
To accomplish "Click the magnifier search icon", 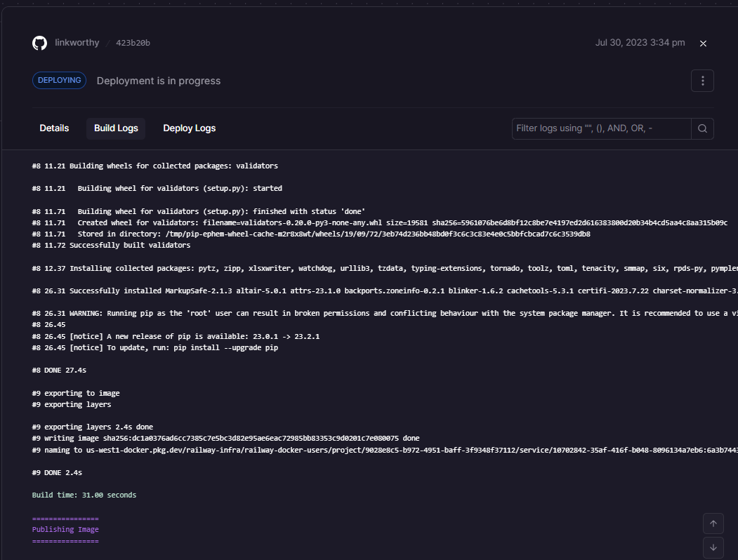I will click(702, 128).
